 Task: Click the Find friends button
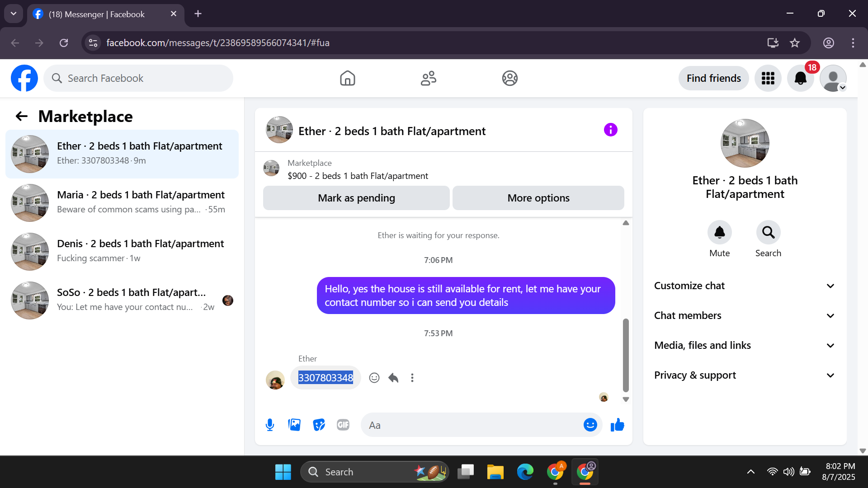coord(713,78)
